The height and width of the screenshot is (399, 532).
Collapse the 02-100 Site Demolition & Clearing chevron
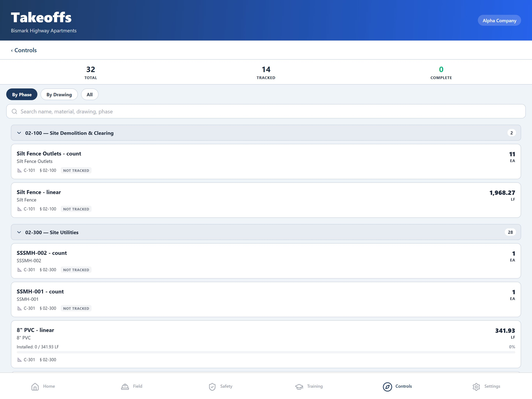19,133
